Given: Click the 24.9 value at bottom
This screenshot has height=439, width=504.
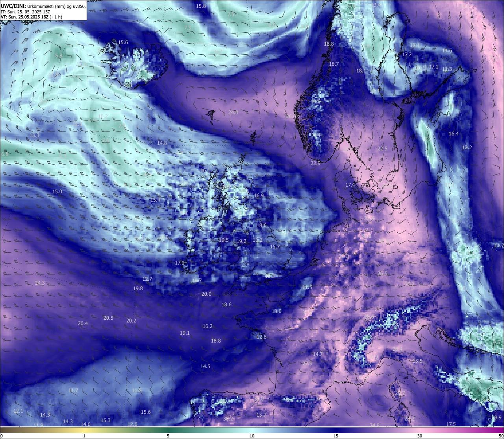Looking at the screenshot, I should tap(374, 425).
